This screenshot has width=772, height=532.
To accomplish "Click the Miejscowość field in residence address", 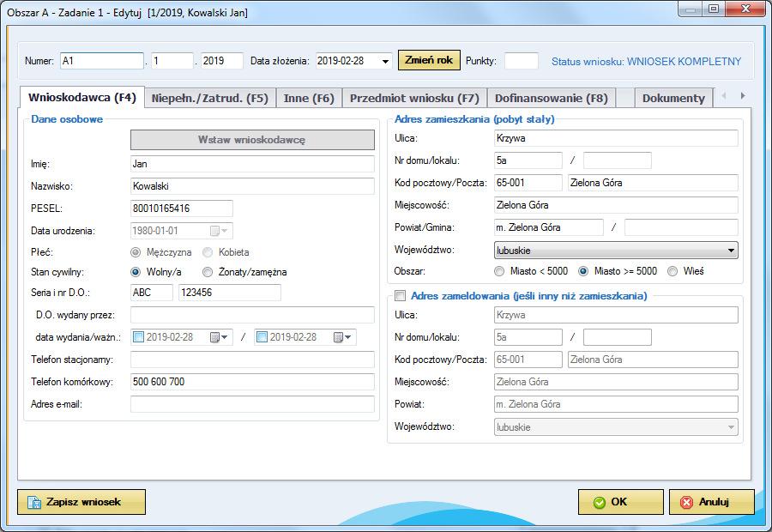I will pos(616,205).
